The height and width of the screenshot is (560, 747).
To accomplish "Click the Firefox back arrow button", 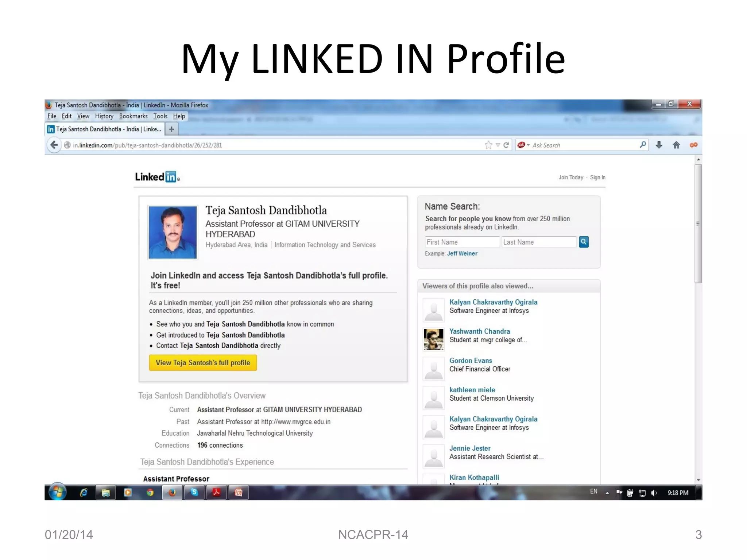I will pyautogui.click(x=54, y=145).
